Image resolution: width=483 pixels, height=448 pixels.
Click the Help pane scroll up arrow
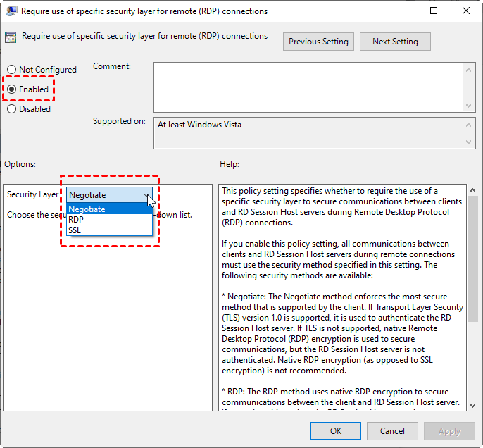[x=473, y=191]
